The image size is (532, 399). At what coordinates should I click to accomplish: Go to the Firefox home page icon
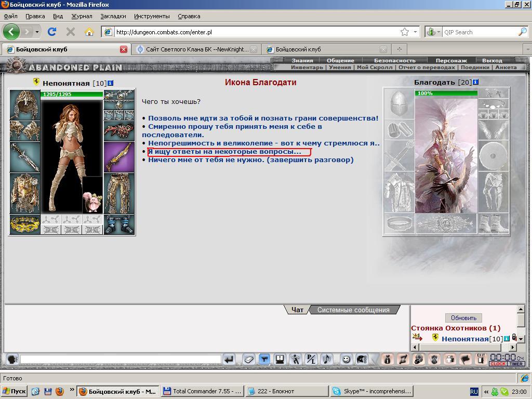(89, 32)
